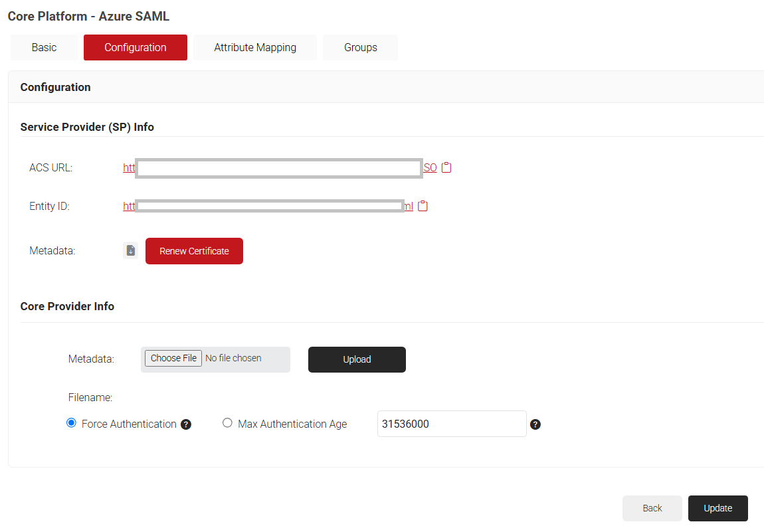Save changes with the Update button
The width and height of the screenshot is (764, 532).
click(717, 508)
